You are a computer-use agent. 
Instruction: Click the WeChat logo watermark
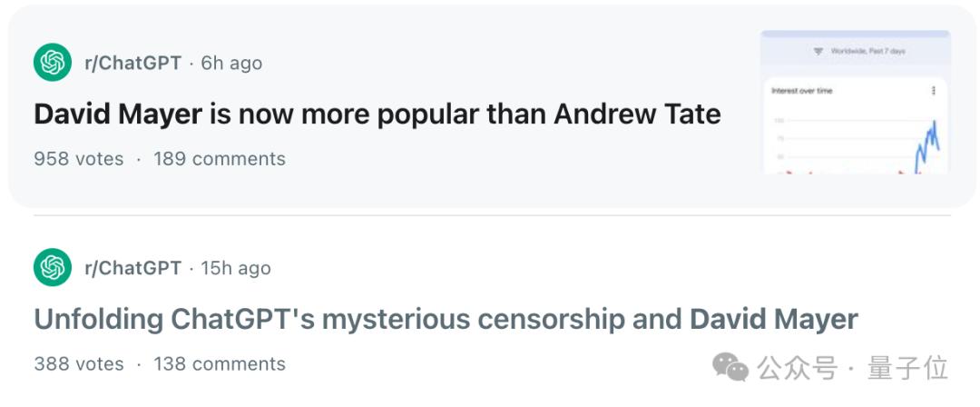pos(730,367)
